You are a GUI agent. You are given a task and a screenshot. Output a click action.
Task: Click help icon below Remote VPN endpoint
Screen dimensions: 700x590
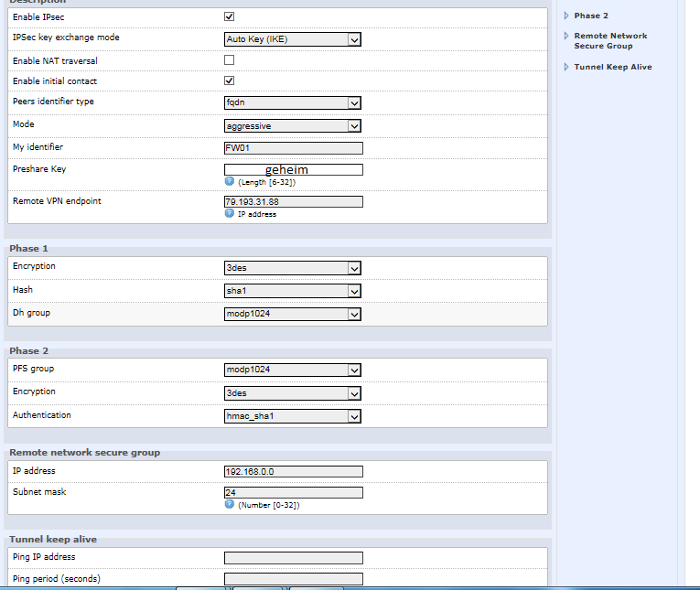click(x=230, y=213)
